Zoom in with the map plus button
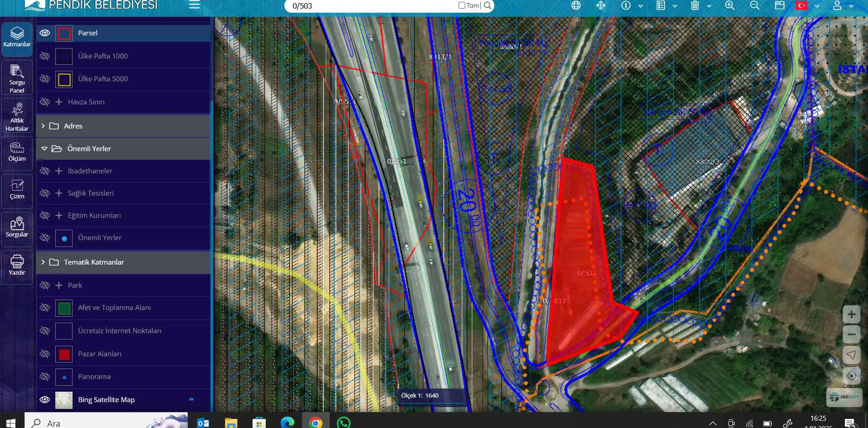 [852, 314]
